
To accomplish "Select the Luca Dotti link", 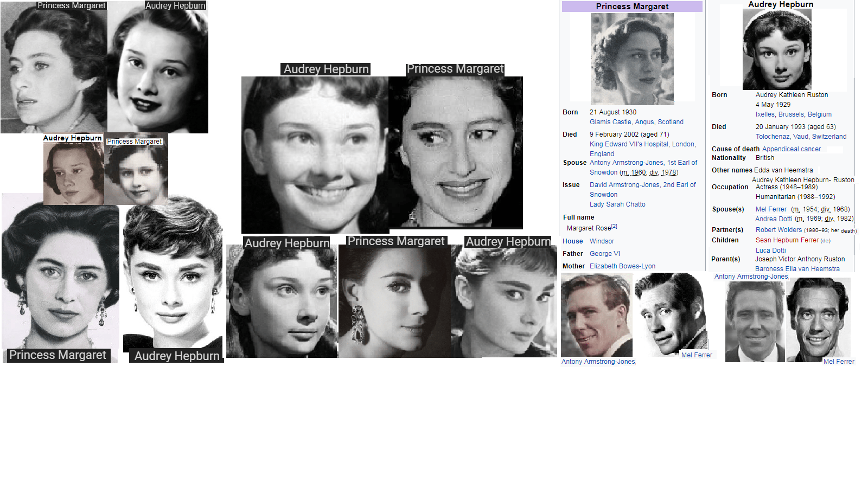I will 770,251.
